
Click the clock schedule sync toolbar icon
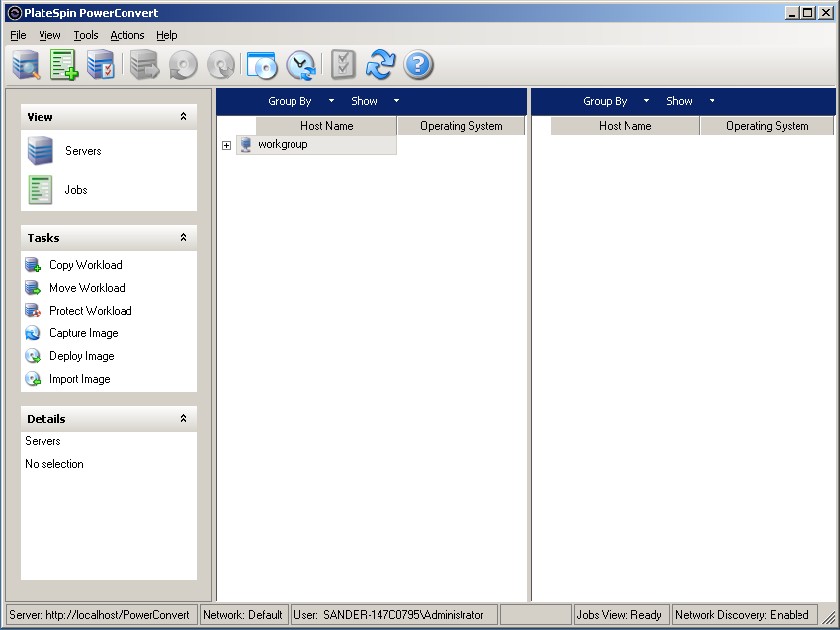pyautogui.click(x=300, y=65)
